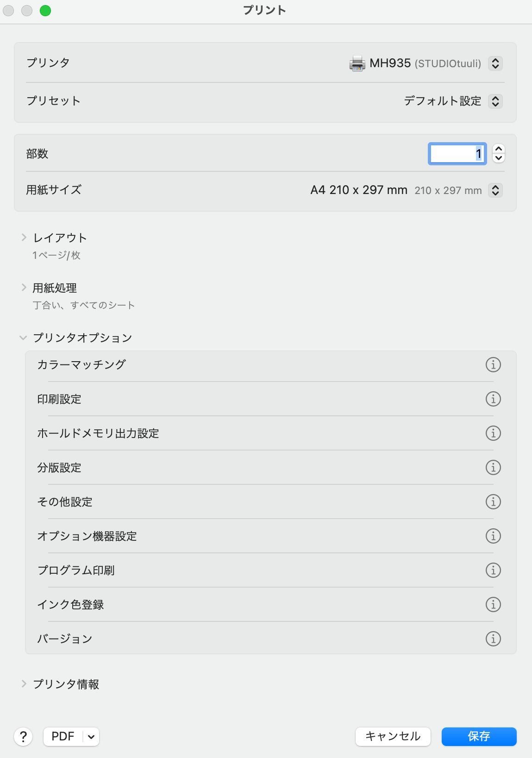The height and width of the screenshot is (758, 532).
Task: Click the キャンセル button
Action: click(x=393, y=736)
